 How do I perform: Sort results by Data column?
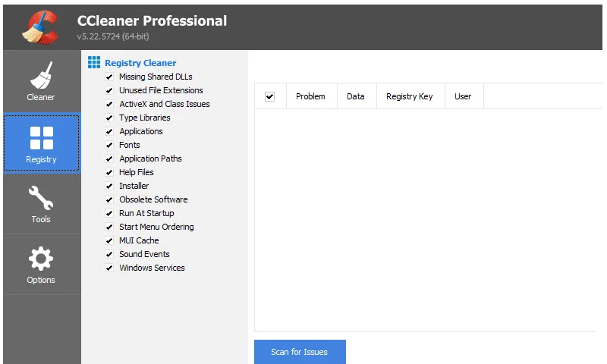point(357,96)
